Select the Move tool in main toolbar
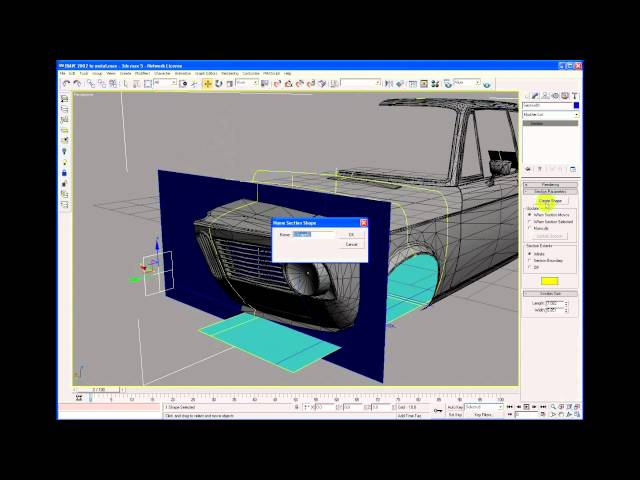The width and height of the screenshot is (640, 480). click(208, 83)
